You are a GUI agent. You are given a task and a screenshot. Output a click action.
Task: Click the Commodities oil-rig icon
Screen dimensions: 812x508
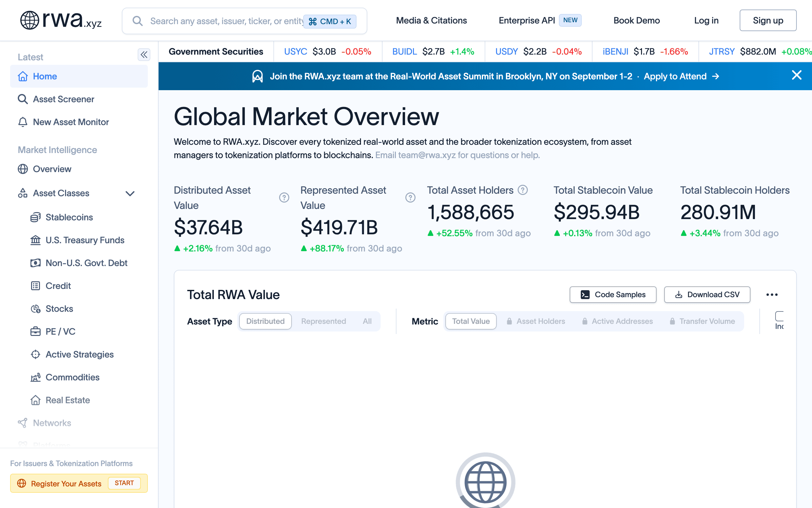36,377
